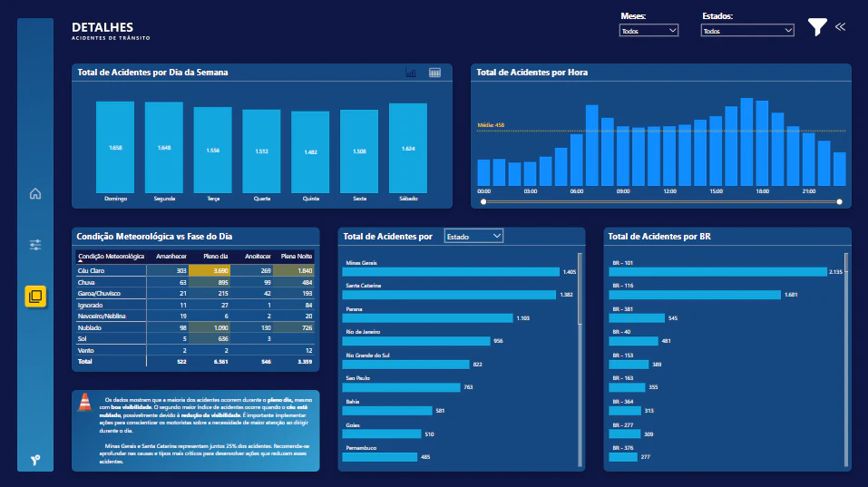Collapse filter pane with double chevron
Image resolution: width=868 pixels, height=487 pixels.
[840, 26]
